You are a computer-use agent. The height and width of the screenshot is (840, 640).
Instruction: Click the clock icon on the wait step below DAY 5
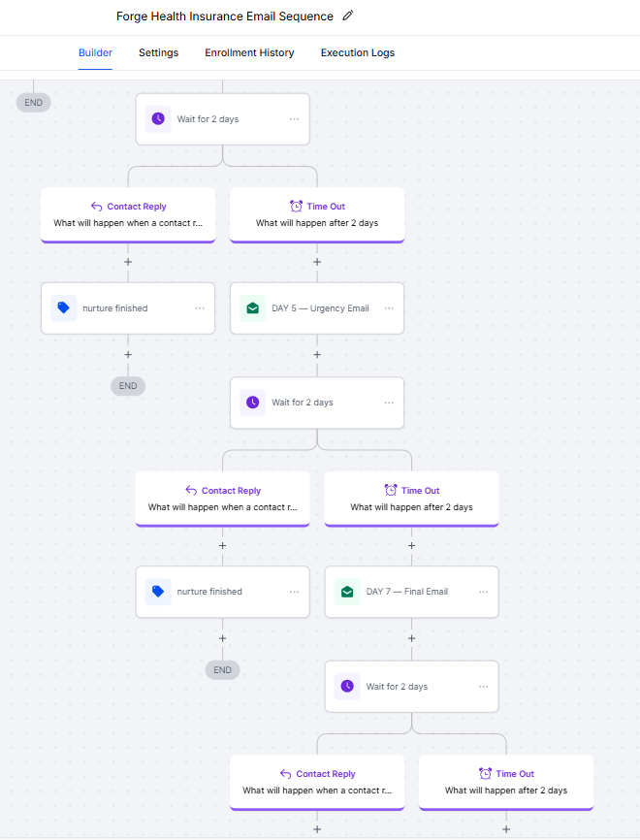(253, 403)
